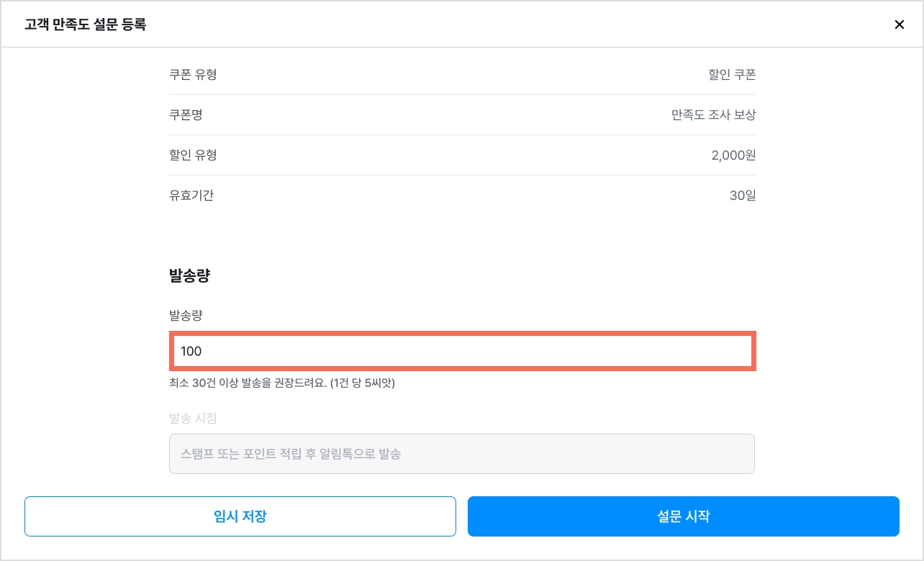Click the small 발송량 field label

pyautogui.click(x=186, y=315)
